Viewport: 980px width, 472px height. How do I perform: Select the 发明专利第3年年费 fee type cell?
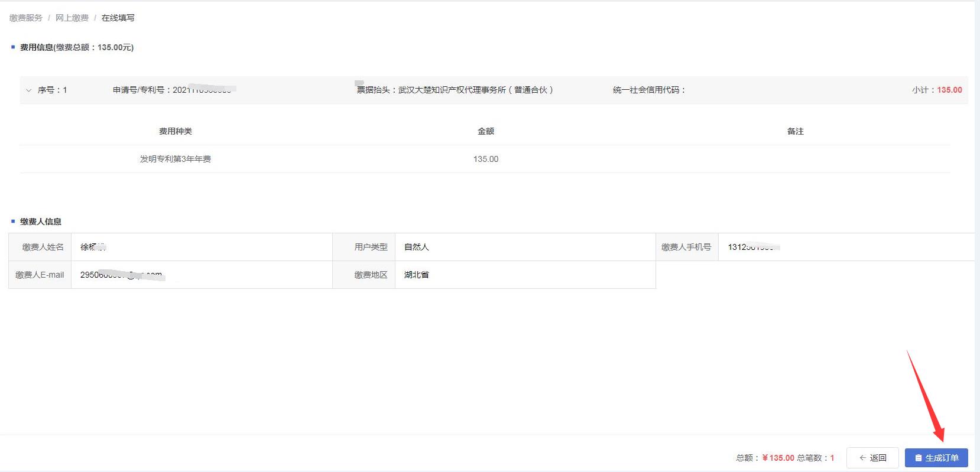coord(175,159)
